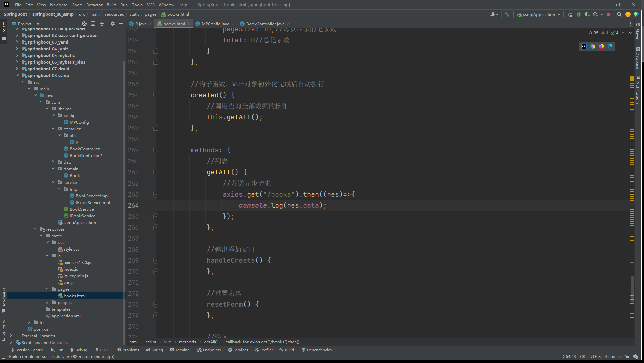Collapse the springboot_08_ssmp module
Image resolution: width=644 pixels, height=363 pixels.
pos(17,75)
